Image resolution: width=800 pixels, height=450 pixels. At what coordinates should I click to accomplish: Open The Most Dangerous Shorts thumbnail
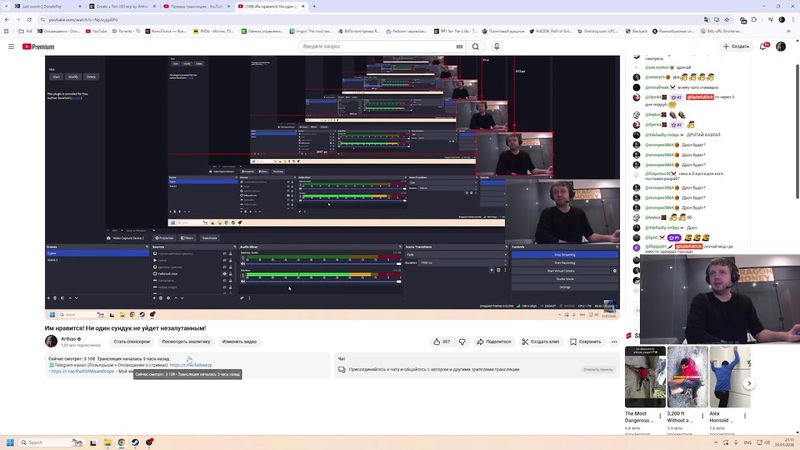pyautogui.click(x=645, y=377)
